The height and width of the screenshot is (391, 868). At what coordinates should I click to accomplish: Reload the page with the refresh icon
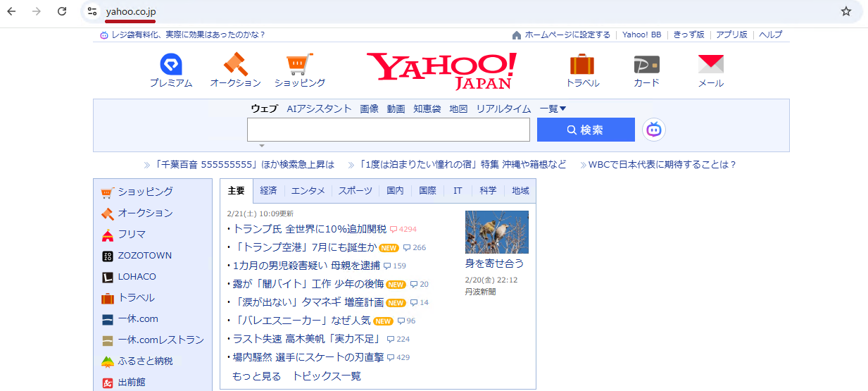click(62, 11)
